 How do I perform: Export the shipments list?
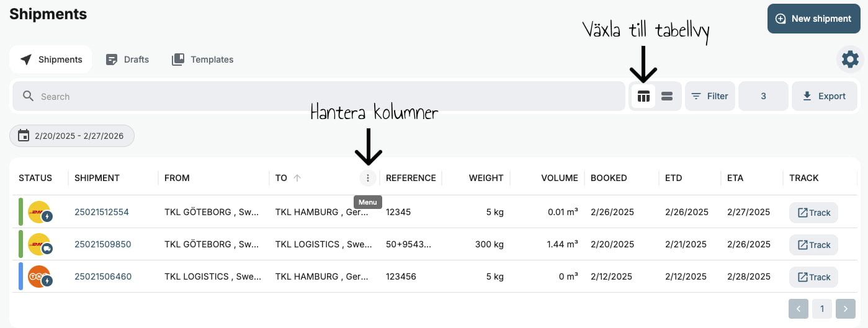click(824, 96)
